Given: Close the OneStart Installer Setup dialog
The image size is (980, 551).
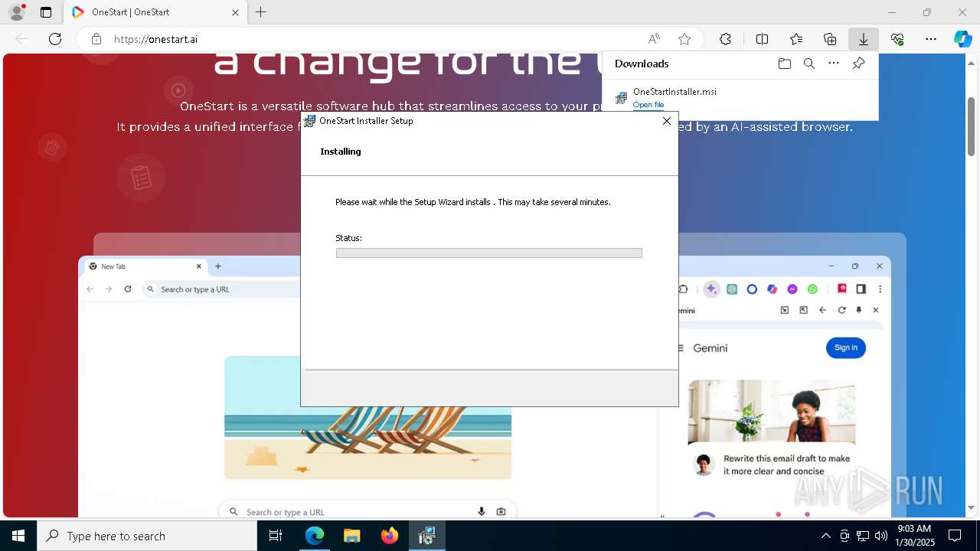Looking at the screenshot, I should (666, 121).
